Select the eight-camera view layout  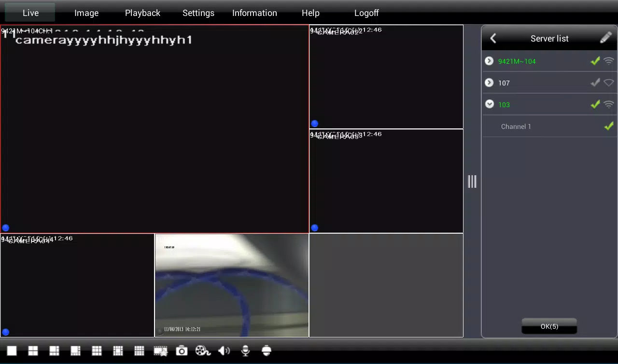tap(75, 351)
